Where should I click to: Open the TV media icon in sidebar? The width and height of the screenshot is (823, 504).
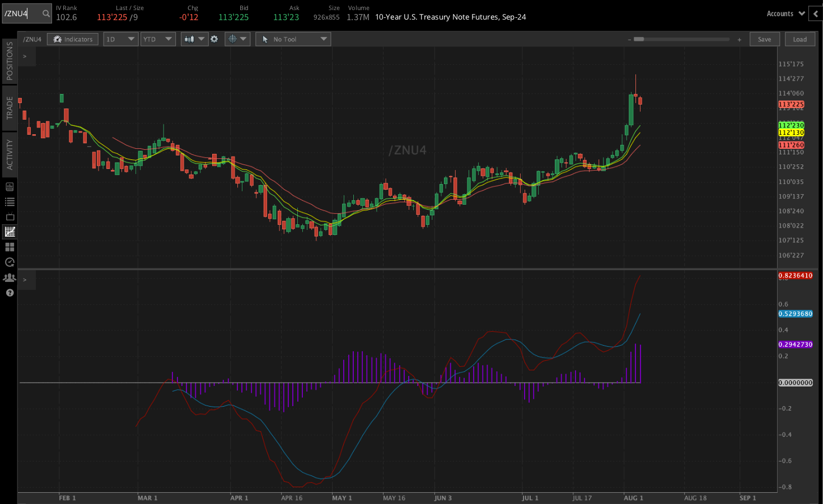[10, 217]
